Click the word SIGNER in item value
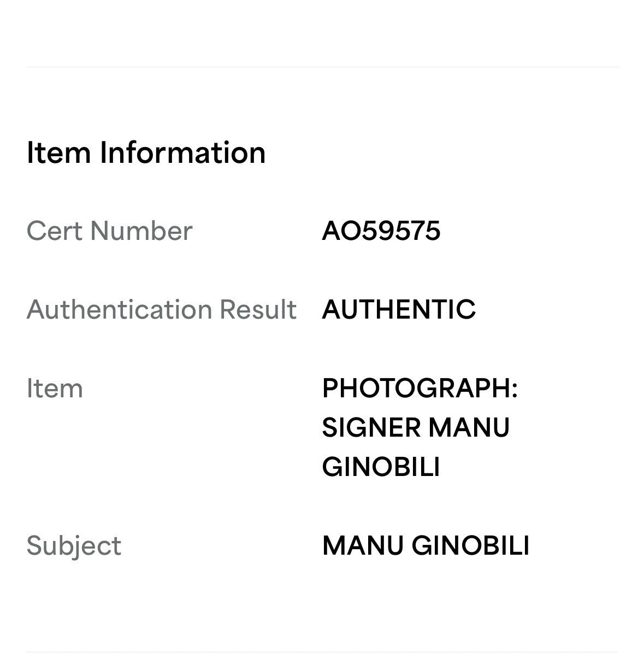 [x=371, y=427]
